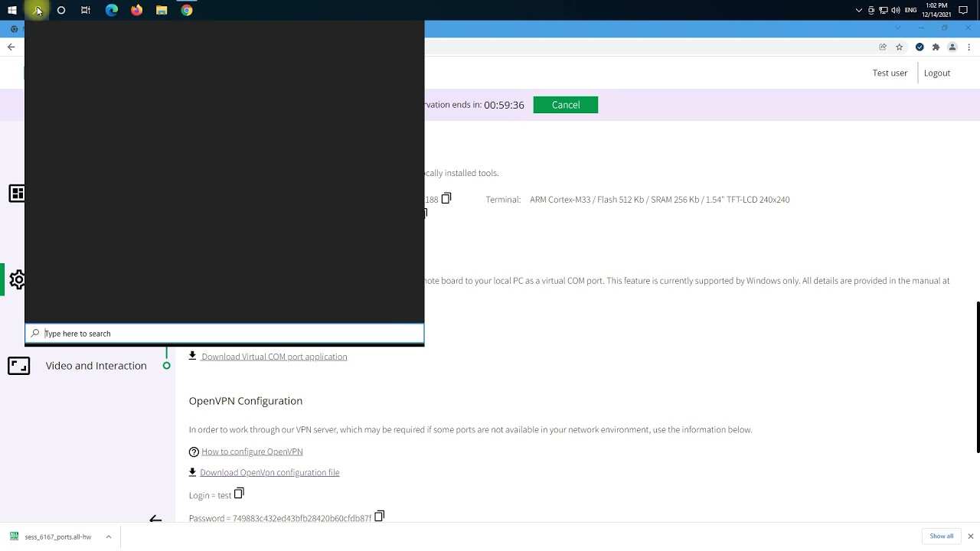The height and width of the screenshot is (551, 980).
Task: Expand options for the downloaded sess_6167_ports file
Action: 109,536
